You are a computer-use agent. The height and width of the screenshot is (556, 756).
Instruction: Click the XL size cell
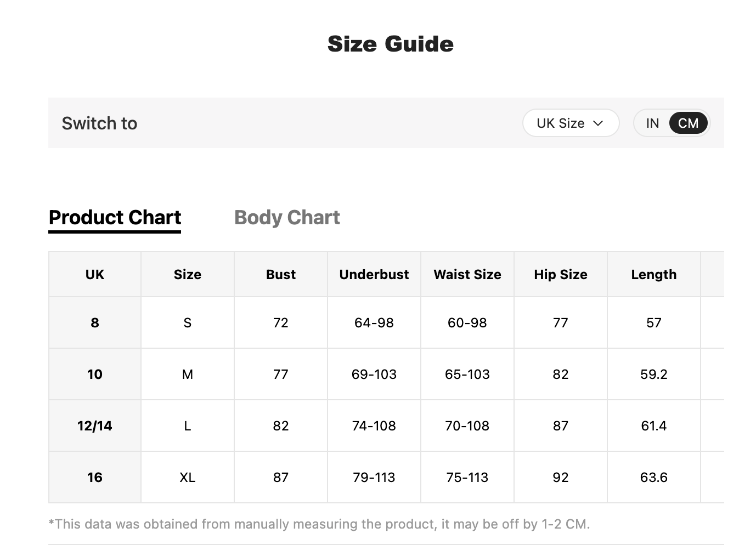click(x=188, y=477)
